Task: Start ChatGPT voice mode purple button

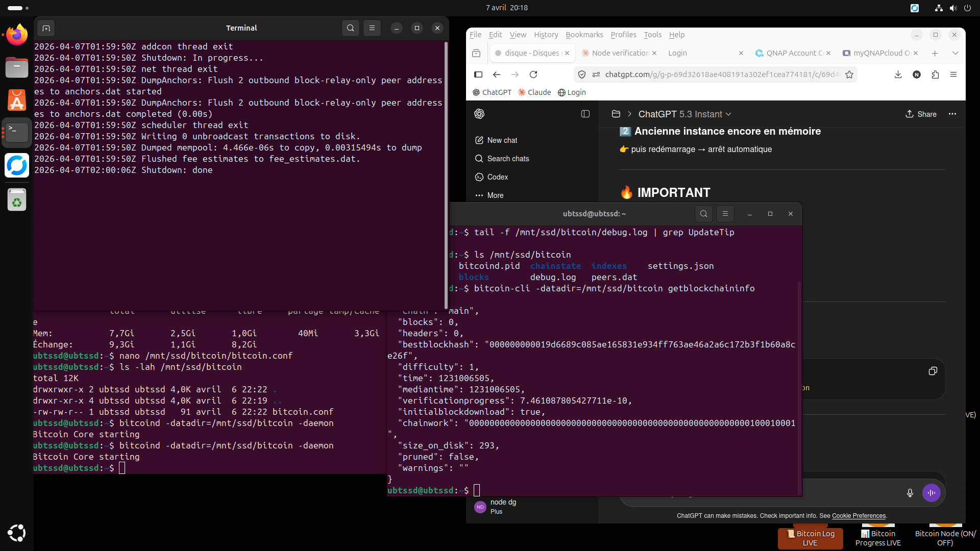Action: [x=931, y=493]
